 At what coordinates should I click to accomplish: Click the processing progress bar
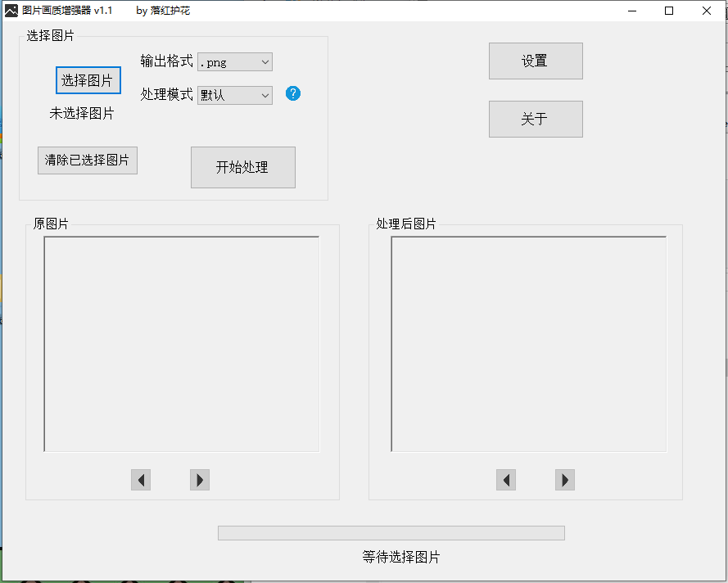391,533
